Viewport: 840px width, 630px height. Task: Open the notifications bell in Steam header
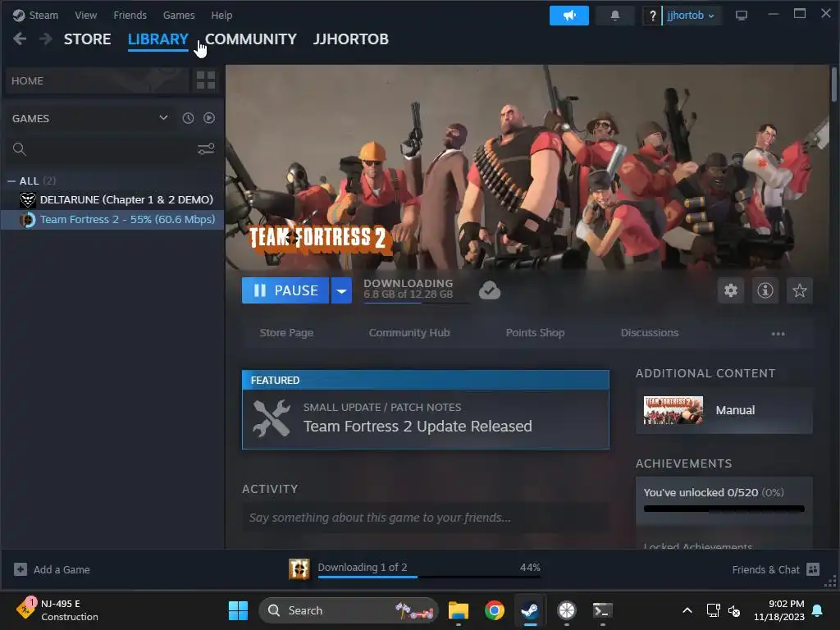tap(615, 16)
